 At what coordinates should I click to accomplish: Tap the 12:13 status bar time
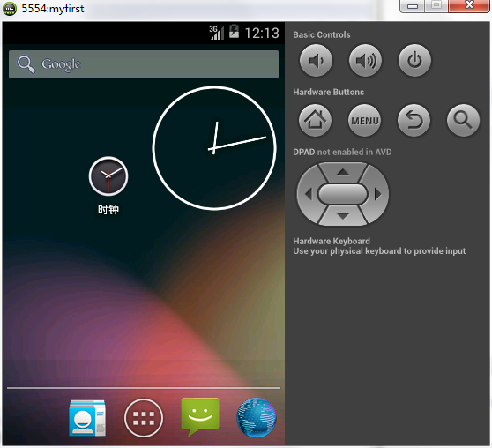262,33
